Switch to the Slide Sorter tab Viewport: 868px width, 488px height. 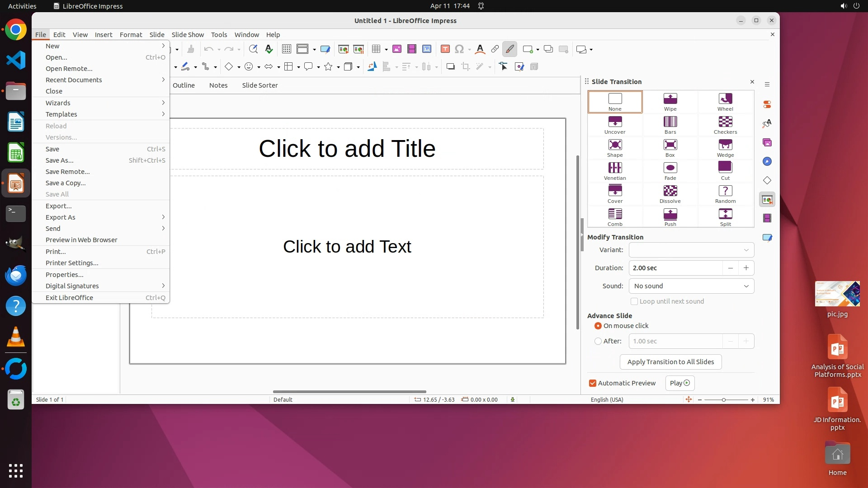pos(259,85)
